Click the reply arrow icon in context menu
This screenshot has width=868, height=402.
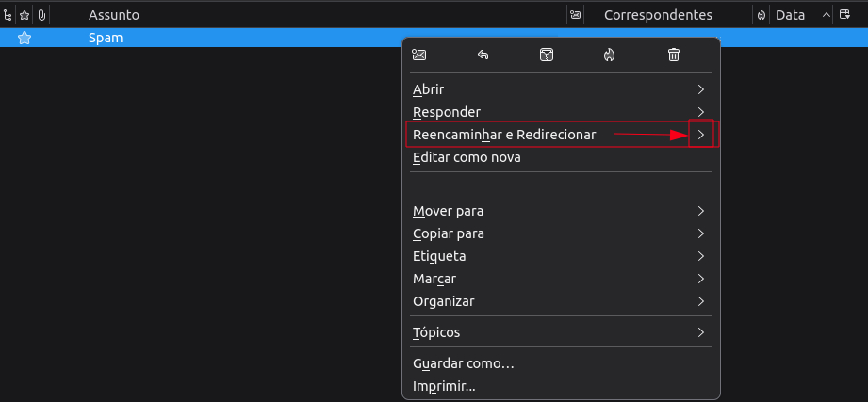(483, 55)
